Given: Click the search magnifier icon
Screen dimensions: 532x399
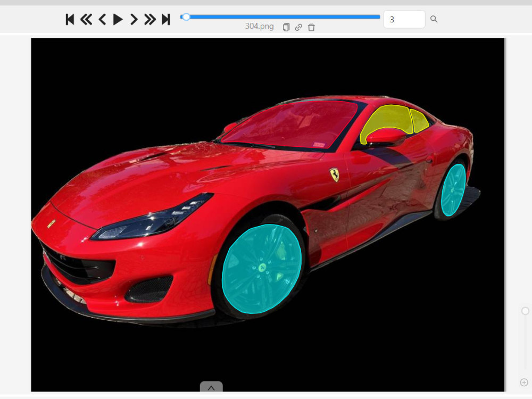Looking at the screenshot, I should click(x=434, y=19).
